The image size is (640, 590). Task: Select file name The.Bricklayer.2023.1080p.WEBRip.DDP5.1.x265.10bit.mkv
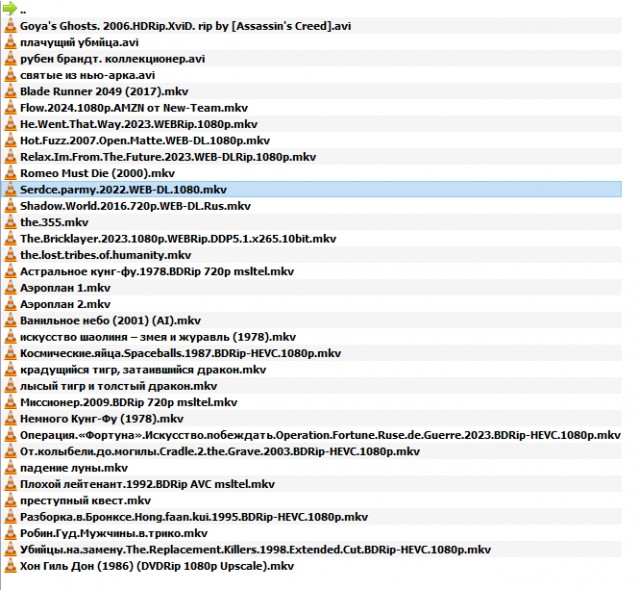tap(178, 238)
